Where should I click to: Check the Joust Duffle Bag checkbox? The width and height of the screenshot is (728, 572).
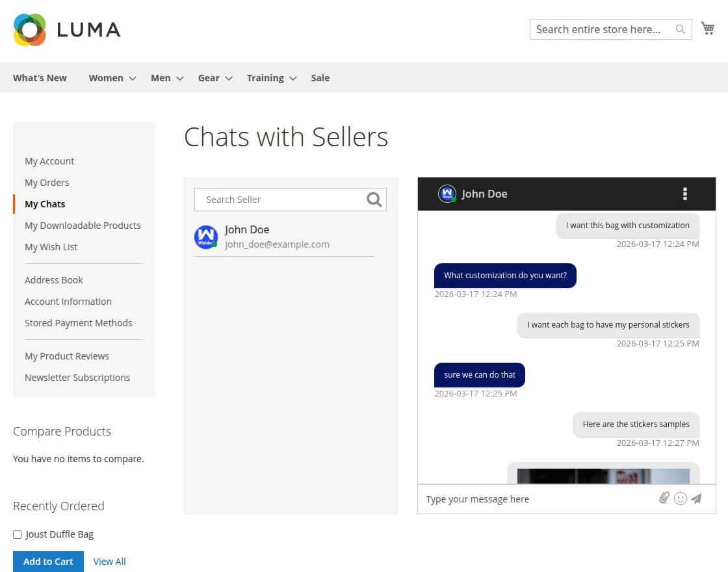tap(18, 534)
